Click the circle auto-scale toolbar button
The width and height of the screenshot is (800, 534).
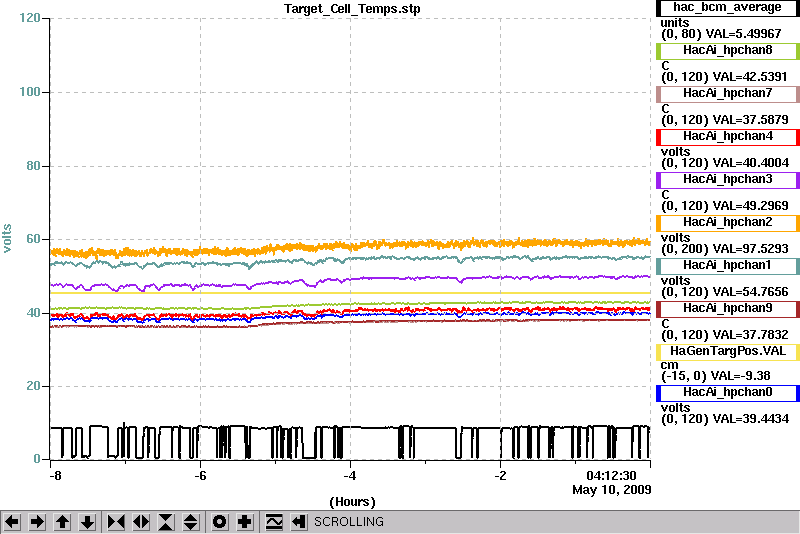tap(220, 522)
